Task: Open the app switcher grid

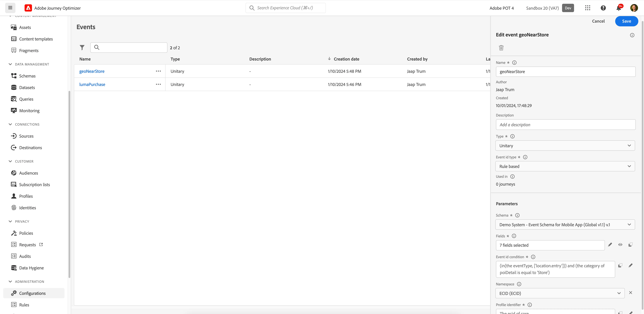Action: click(x=588, y=8)
